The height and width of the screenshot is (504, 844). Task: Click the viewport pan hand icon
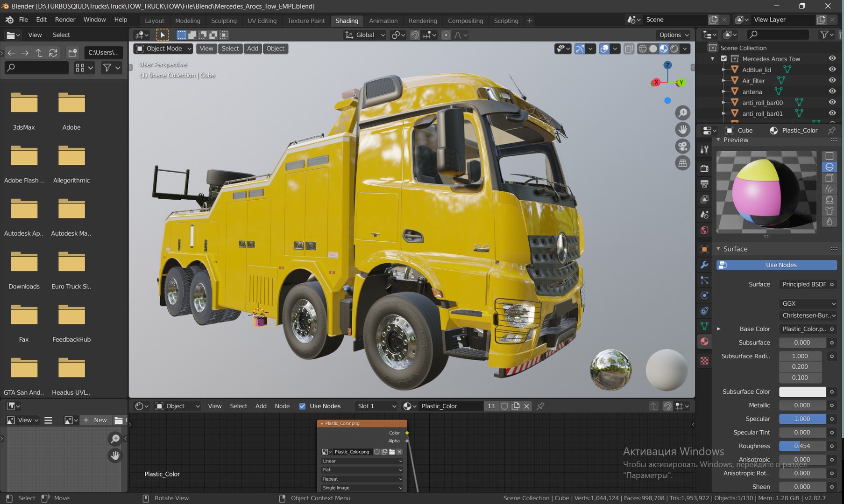(x=682, y=130)
